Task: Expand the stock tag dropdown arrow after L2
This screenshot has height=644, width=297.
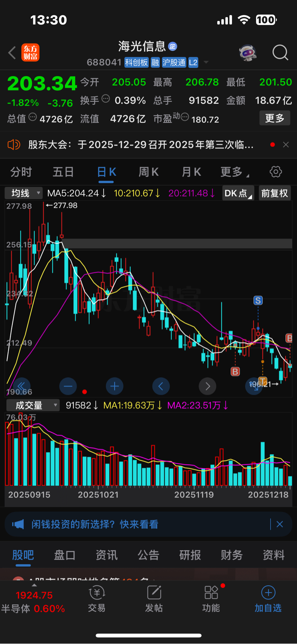Action: coord(206,62)
